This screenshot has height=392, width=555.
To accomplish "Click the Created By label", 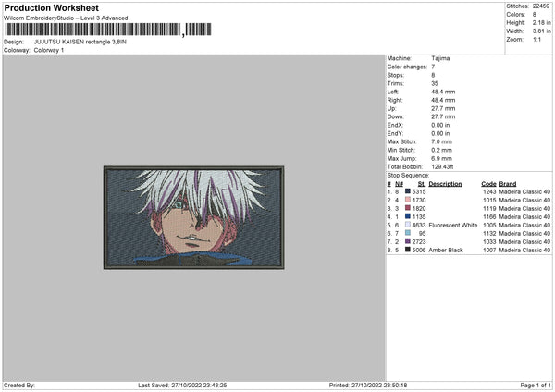I will pyautogui.click(x=19, y=386).
